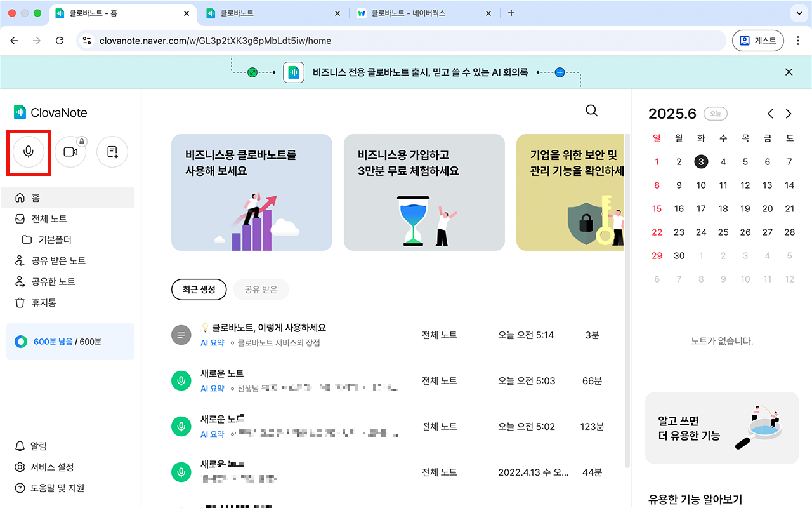The width and height of the screenshot is (812, 508).
Task: Click the green microphone icon of the 66분 note
Action: click(181, 380)
